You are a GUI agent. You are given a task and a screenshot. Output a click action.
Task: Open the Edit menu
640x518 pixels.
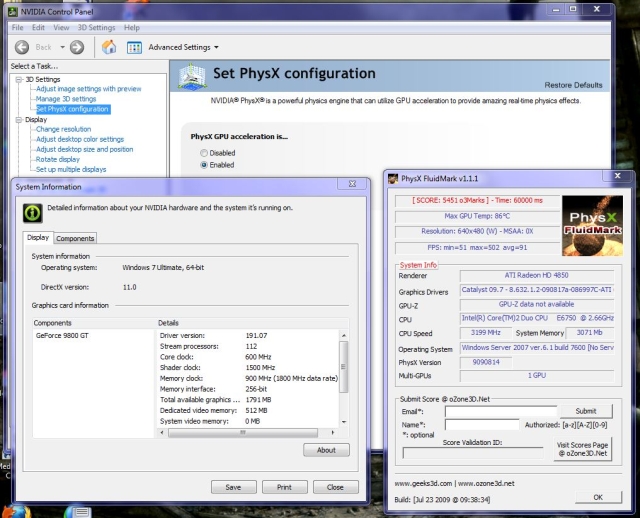click(x=38, y=28)
